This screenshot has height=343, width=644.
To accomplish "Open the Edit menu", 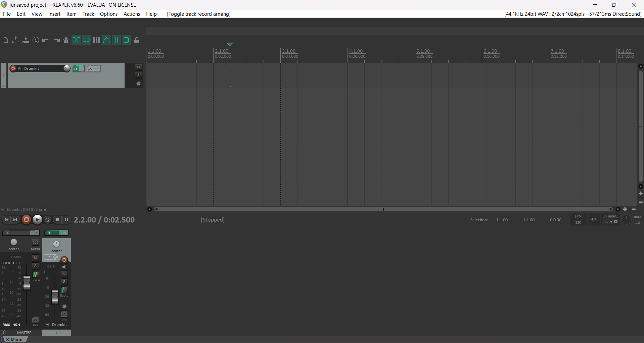I will (x=21, y=14).
